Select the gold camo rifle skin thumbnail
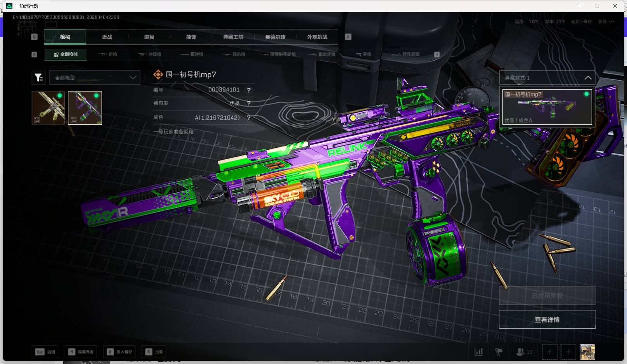The width and height of the screenshot is (627, 364). [x=48, y=108]
